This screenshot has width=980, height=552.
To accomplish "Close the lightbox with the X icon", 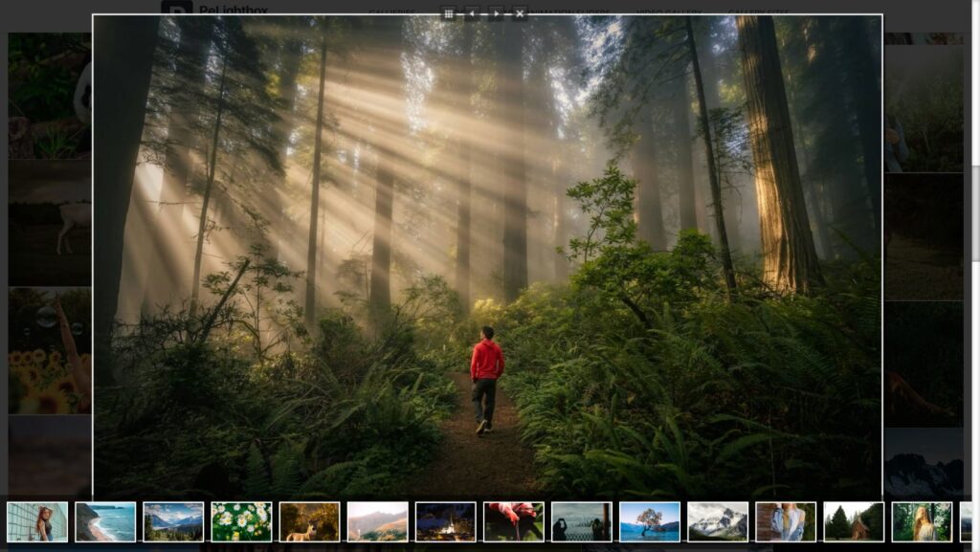I will tap(520, 13).
